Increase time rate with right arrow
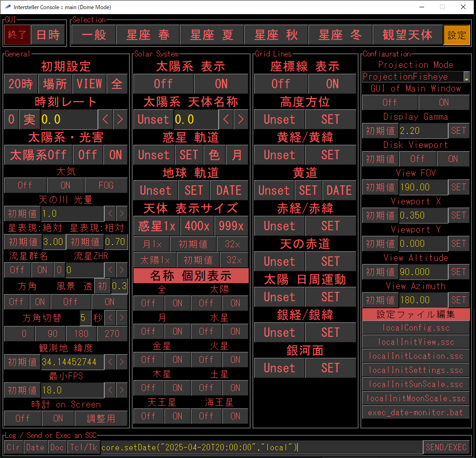 120,119
